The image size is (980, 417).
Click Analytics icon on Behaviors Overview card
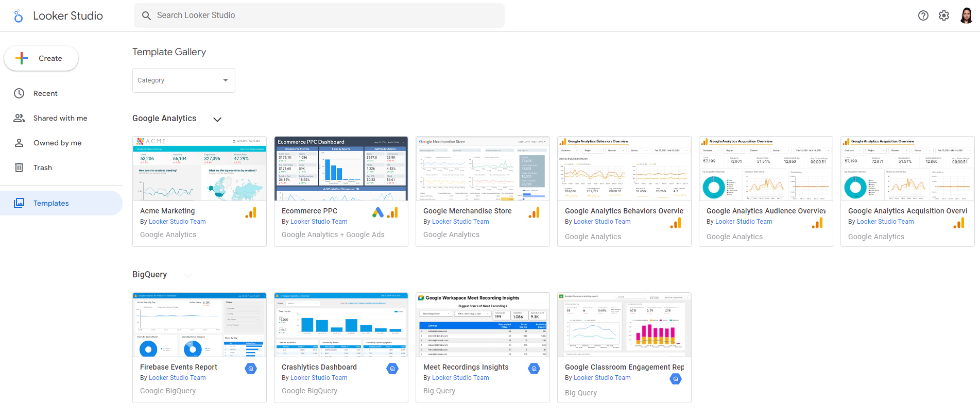click(x=676, y=223)
